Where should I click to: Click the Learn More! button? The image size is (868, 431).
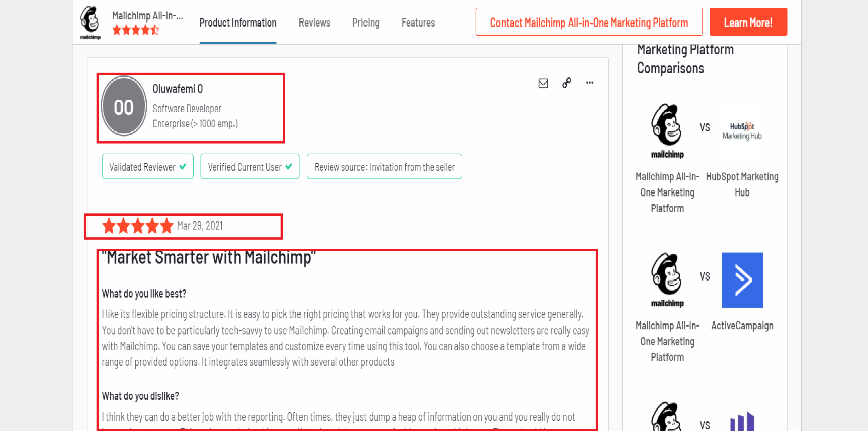tap(748, 22)
